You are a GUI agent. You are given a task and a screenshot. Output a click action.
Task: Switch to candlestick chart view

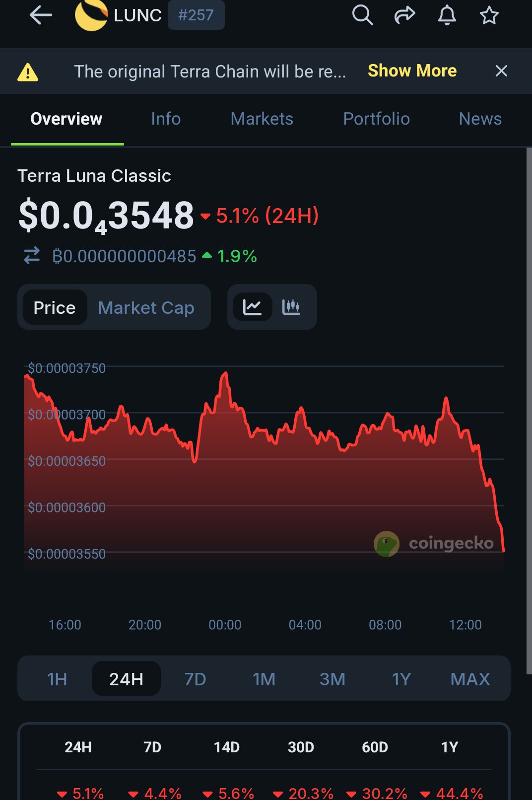[x=291, y=307]
